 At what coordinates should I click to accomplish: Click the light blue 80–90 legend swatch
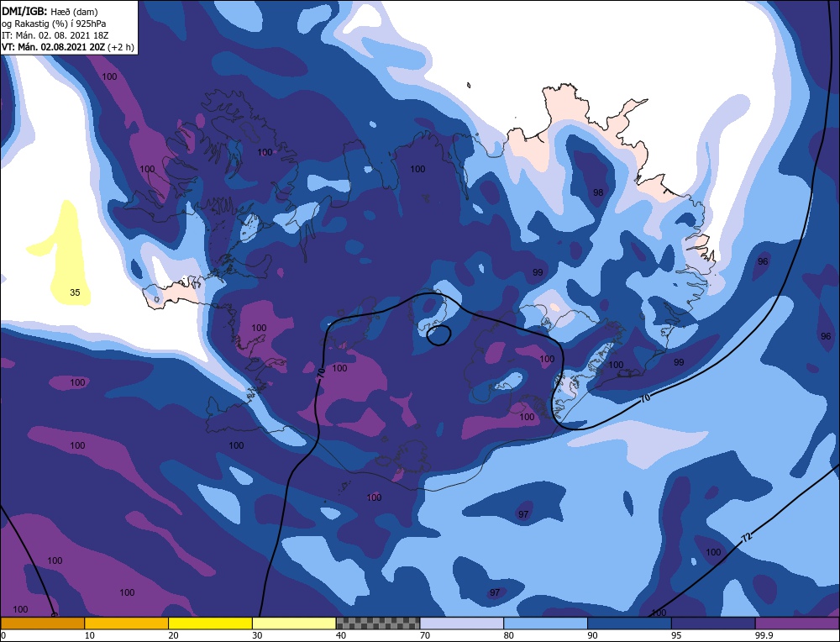[545, 623]
